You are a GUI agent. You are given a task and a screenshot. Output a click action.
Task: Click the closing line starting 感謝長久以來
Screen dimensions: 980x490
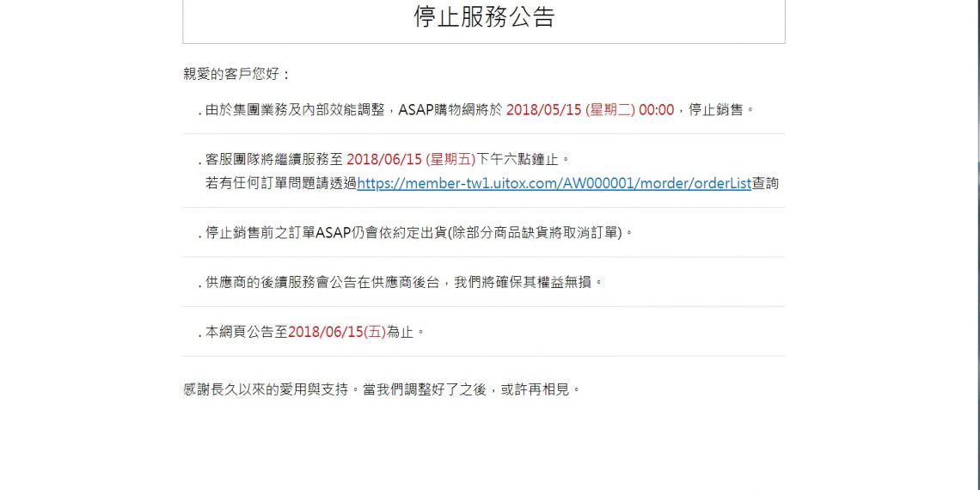coord(383,390)
